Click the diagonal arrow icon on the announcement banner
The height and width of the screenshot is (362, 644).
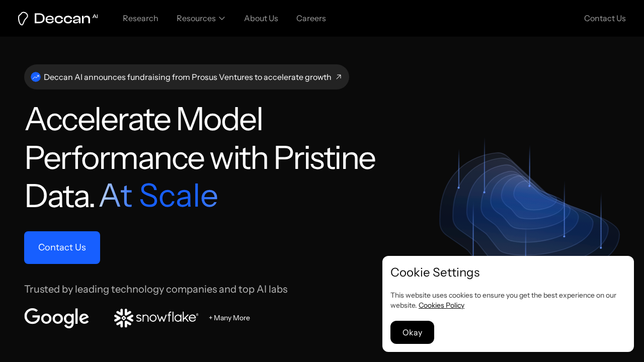coord(339,77)
